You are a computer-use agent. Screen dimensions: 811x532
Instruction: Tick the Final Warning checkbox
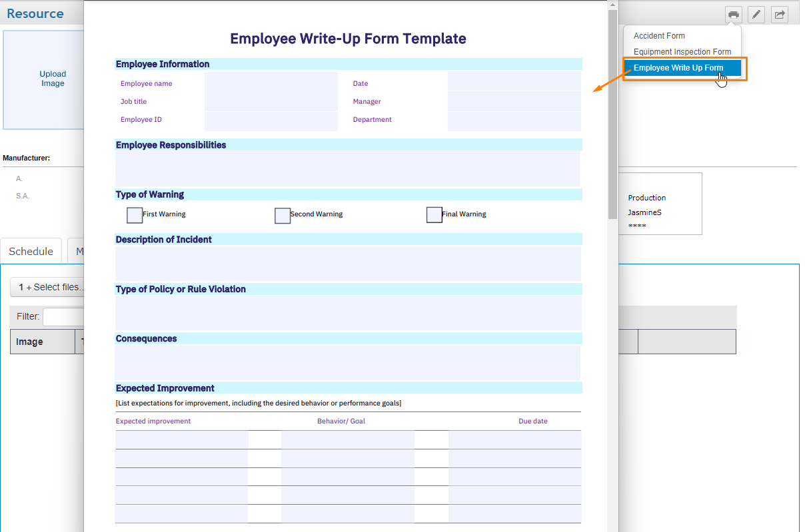point(434,214)
